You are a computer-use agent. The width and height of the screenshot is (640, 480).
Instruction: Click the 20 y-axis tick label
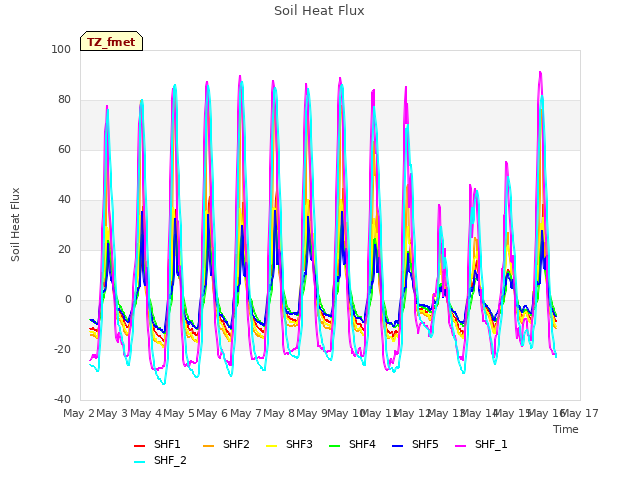(x=64, y=249)
